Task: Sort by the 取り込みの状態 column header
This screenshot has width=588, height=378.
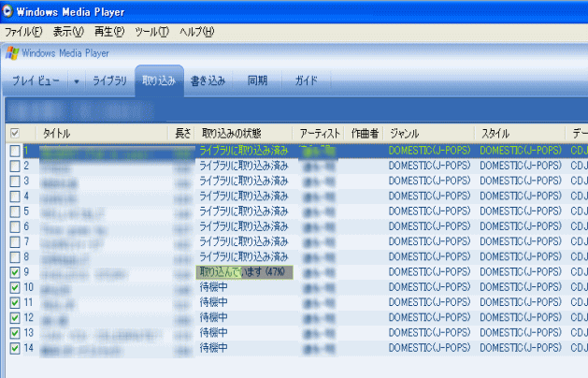Action: click(x=244, y=133)
